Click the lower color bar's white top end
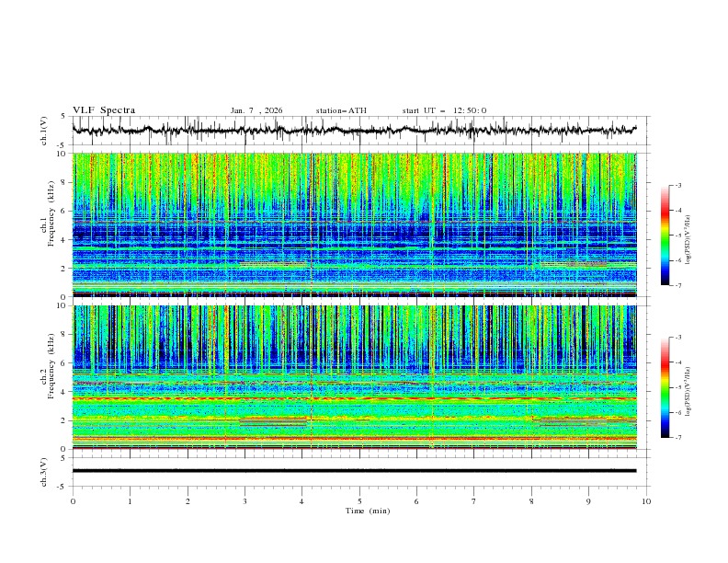Image resolution: width=728 pixels, height=563 pixels. (x=666, y=343)
